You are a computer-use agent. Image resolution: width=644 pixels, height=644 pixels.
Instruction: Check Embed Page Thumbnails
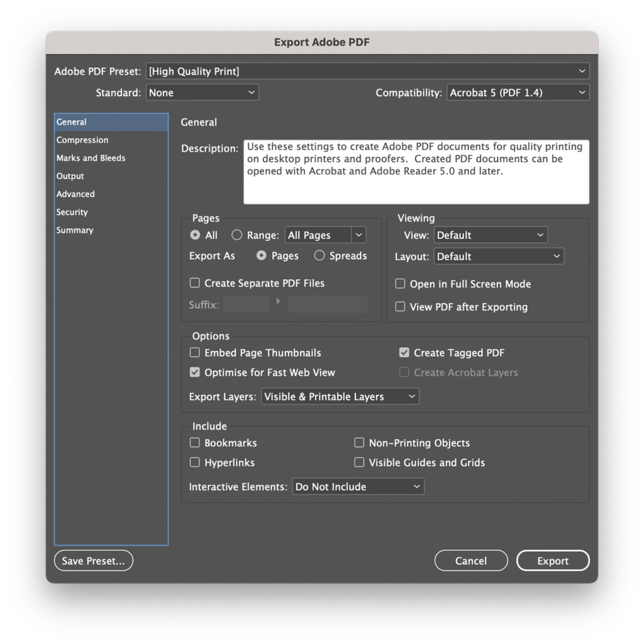click(195, 353)
